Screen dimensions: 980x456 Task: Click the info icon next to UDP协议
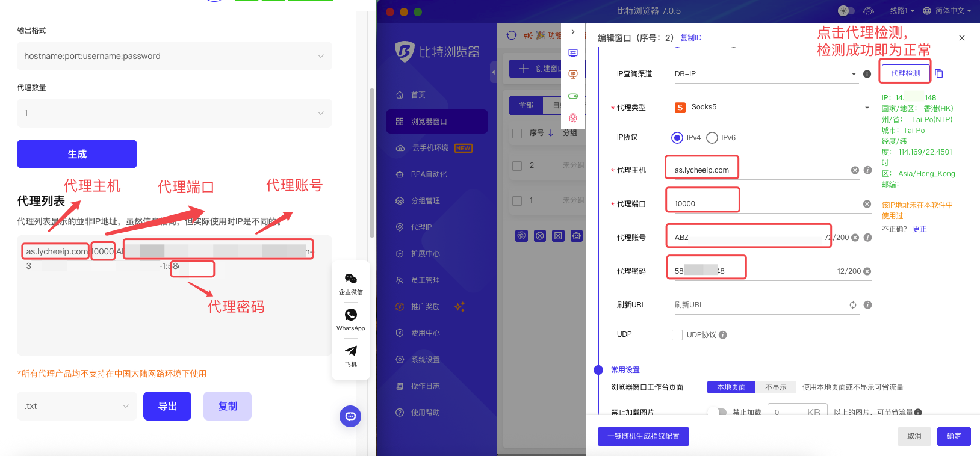pos(723,335)
